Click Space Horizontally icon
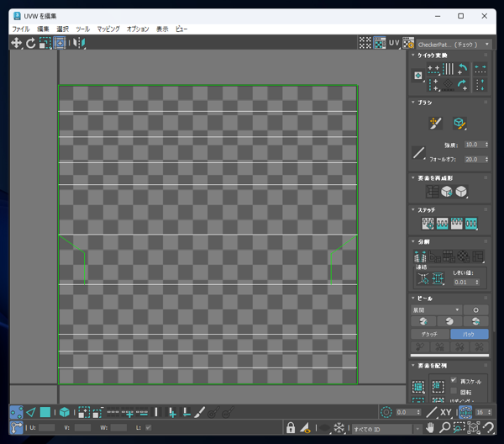The width and height of the screenshot is (504, 444). point(480,69)
